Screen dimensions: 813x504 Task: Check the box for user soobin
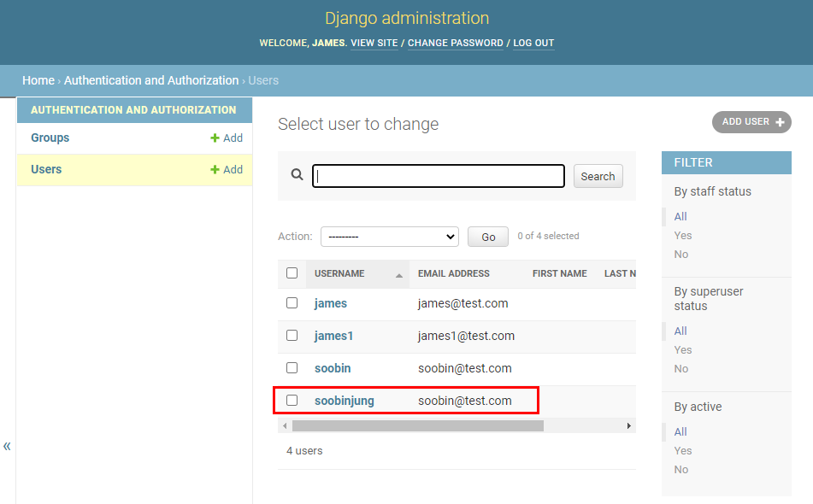point(292,367)
